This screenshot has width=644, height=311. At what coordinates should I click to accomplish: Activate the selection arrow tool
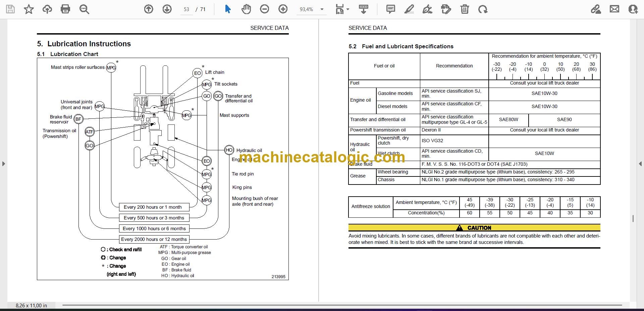tap(228, 9)
